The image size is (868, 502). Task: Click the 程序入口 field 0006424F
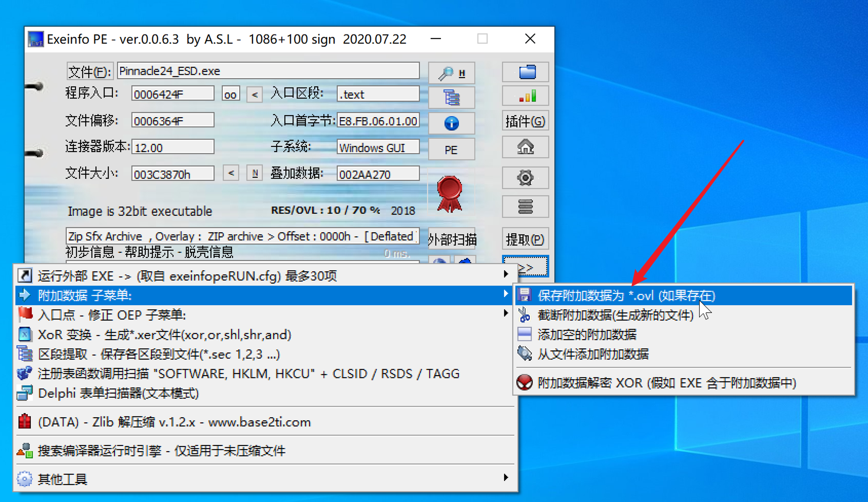point(173,94)
